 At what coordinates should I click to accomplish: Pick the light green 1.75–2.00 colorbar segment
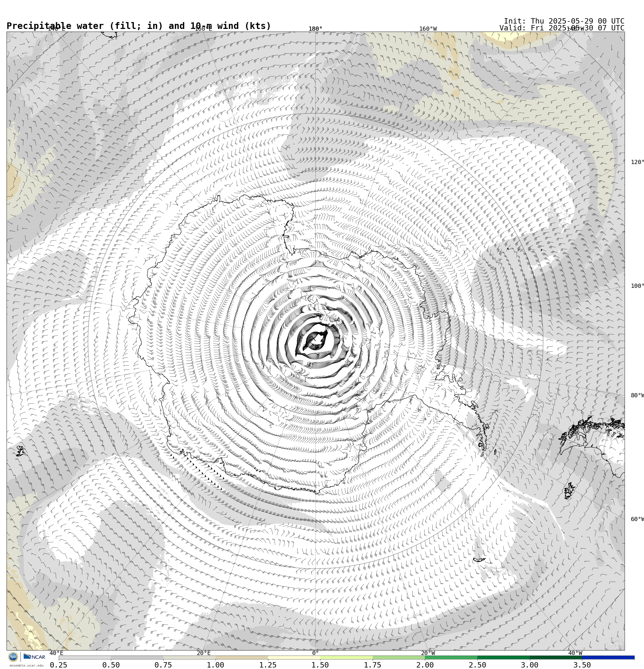click(399, 657)
